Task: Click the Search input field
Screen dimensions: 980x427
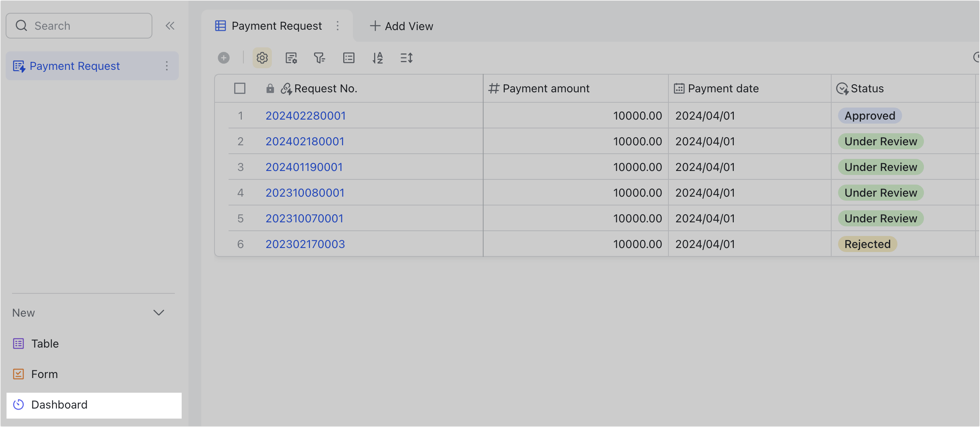Action: click(79, 26)
